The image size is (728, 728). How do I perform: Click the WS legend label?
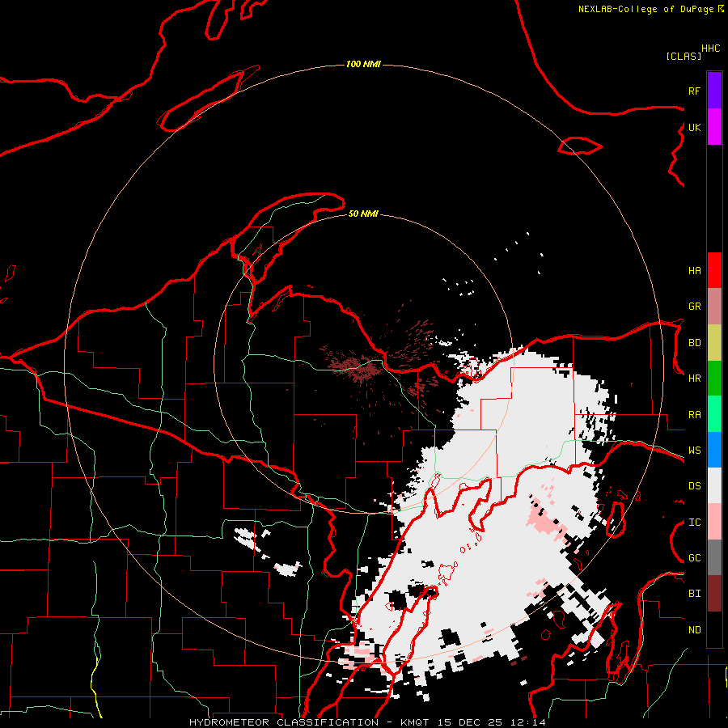694,451
